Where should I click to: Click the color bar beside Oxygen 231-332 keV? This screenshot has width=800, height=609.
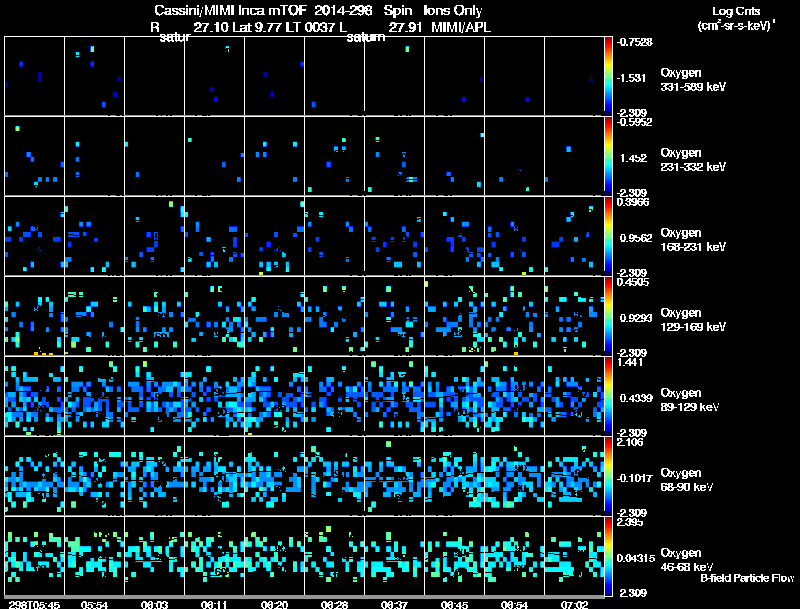pos(609,156)
